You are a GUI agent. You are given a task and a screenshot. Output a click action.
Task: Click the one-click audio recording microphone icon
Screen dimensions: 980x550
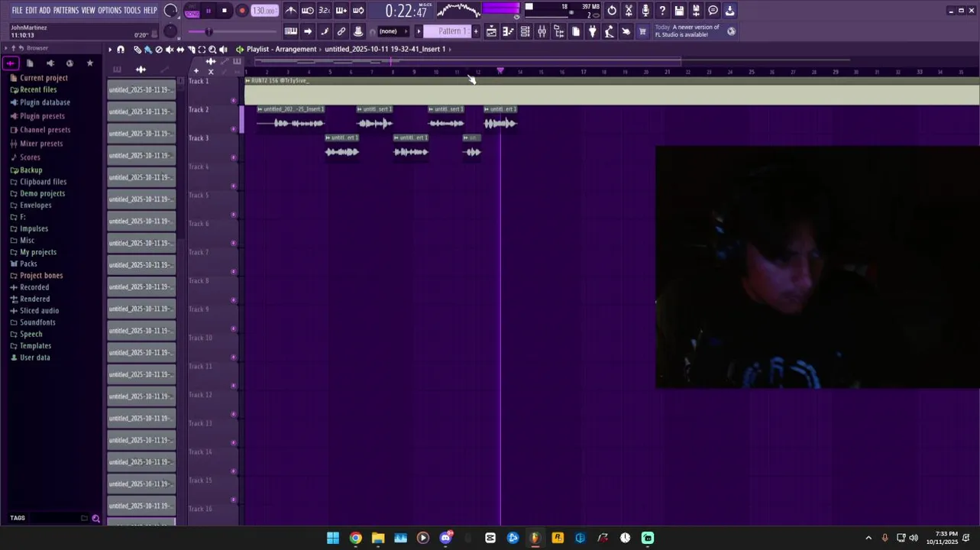[645, 11]
